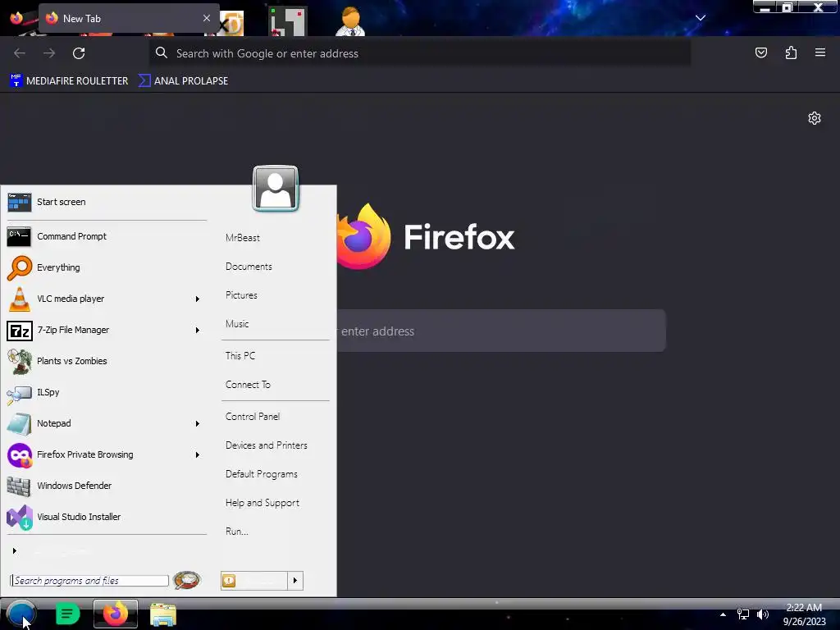Image resolution: width=840 pixels, height=630 pixels.
Task: Open Firefox application hamburger menu
Action: (x=820, y=52)
